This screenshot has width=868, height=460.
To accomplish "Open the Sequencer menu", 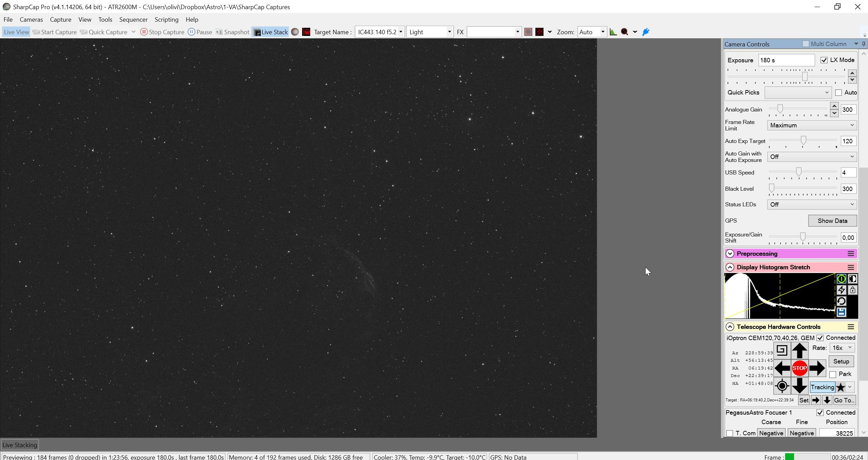I will [133, 20].
